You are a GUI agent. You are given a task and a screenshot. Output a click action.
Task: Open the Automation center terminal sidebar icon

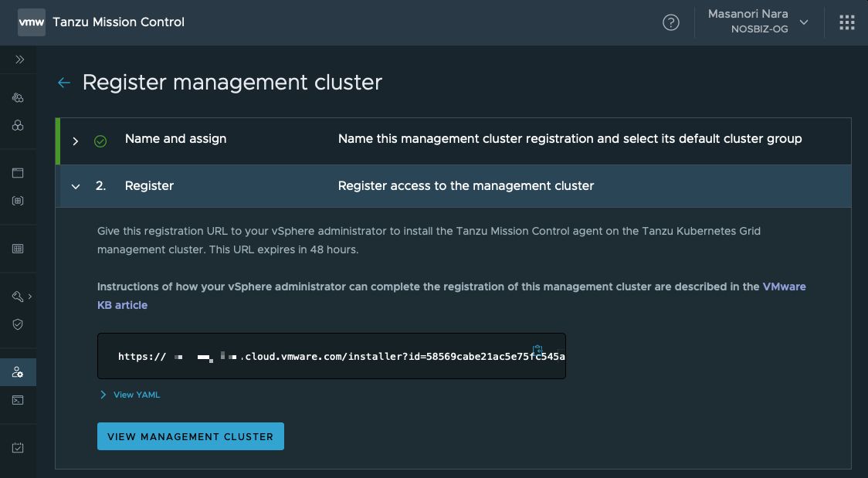[18, 400]
